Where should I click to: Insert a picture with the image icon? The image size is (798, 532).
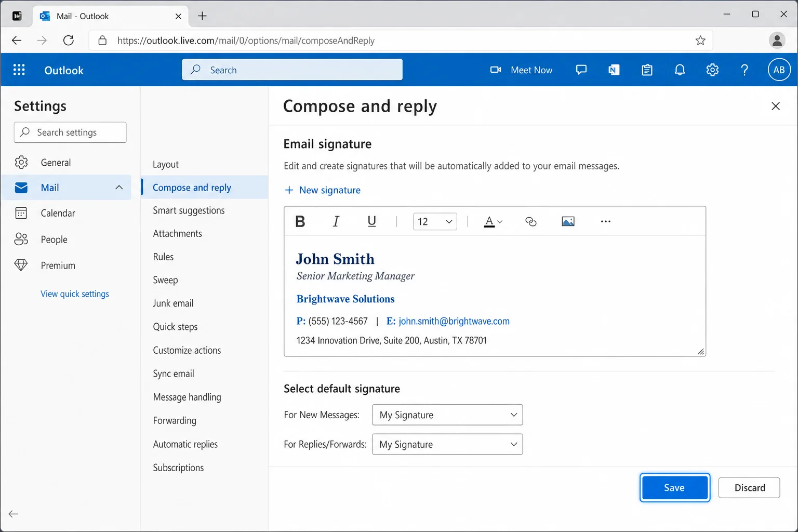coord(568,222)
